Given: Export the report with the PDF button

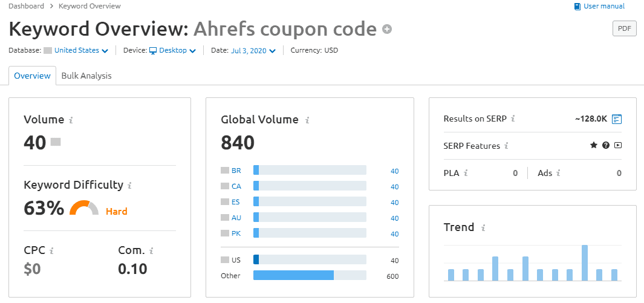Looking at the screenshot, I should (x=624, y=29).
